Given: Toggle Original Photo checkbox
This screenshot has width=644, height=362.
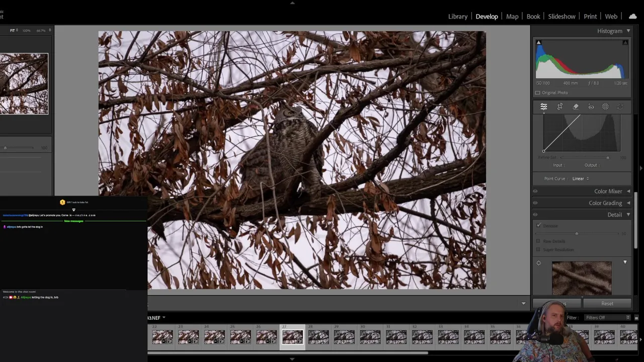Looking at the screenshot, I should 537,93.
